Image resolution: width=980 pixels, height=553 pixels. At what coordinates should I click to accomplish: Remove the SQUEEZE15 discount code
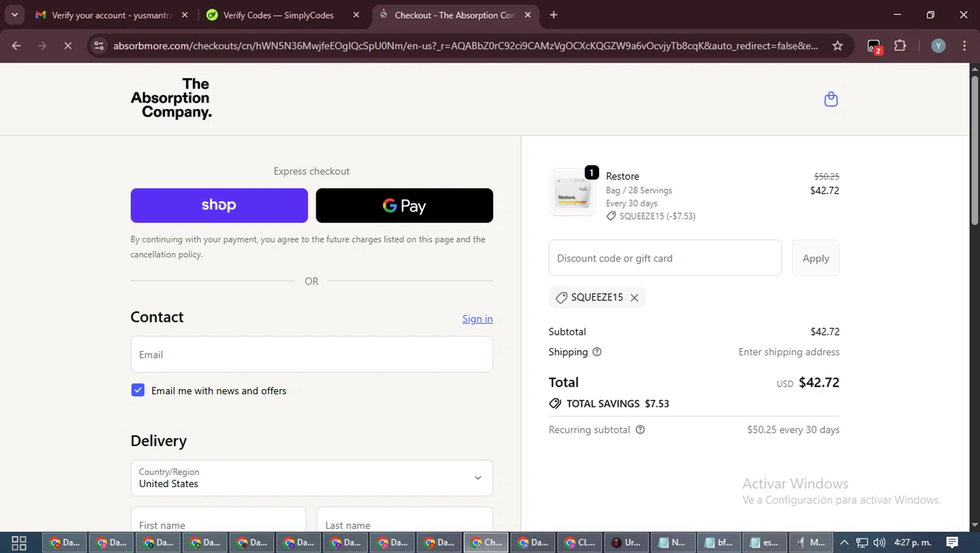(x=634, y=298)
